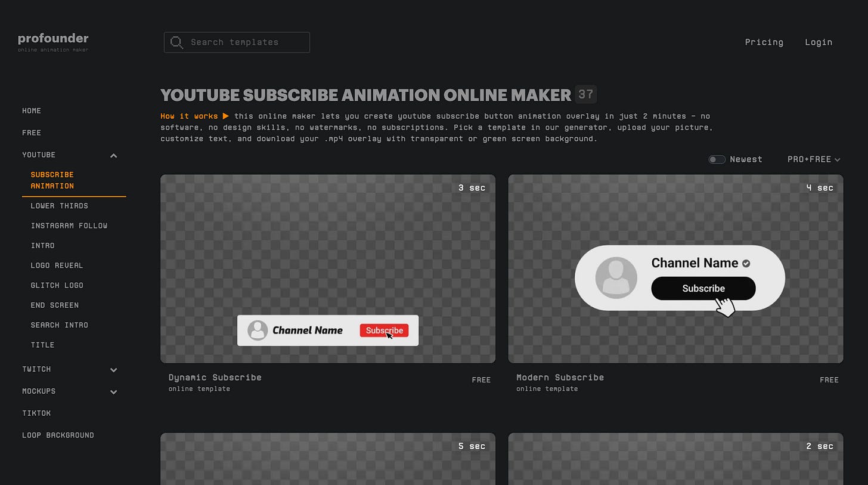Image resolution: width=868 pixels, height=485 pixels.
Task: Click FREE label under Modern Subscribe
Action: (829, 380)
